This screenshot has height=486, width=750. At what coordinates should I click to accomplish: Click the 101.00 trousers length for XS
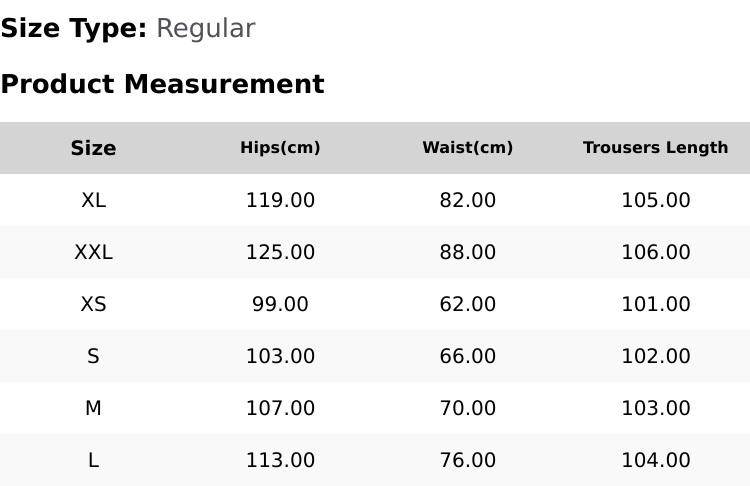click(655, 304)
